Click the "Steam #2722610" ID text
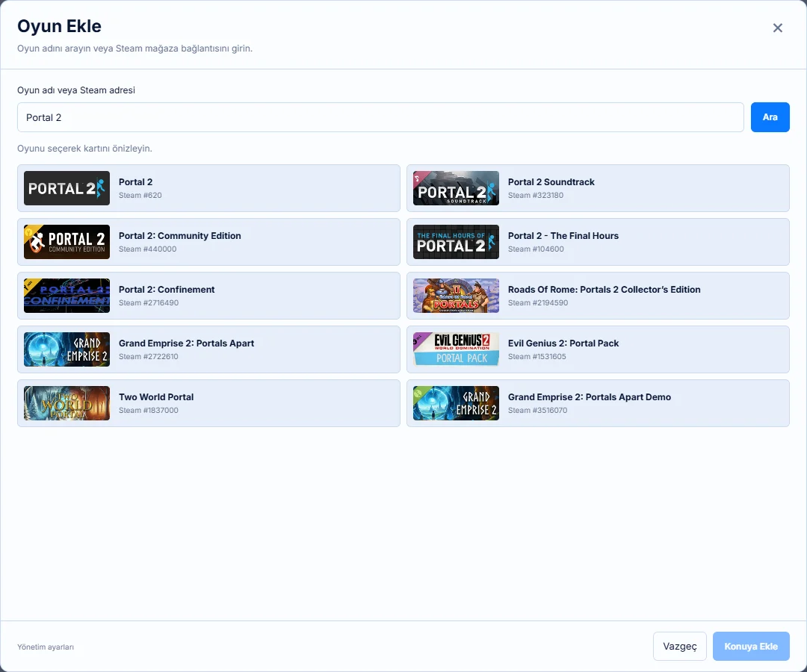 point(148,356)
